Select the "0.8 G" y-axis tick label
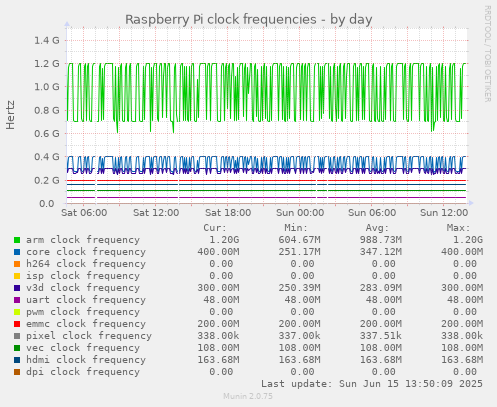The image size is (497, 407). click(x=47, y=110)
